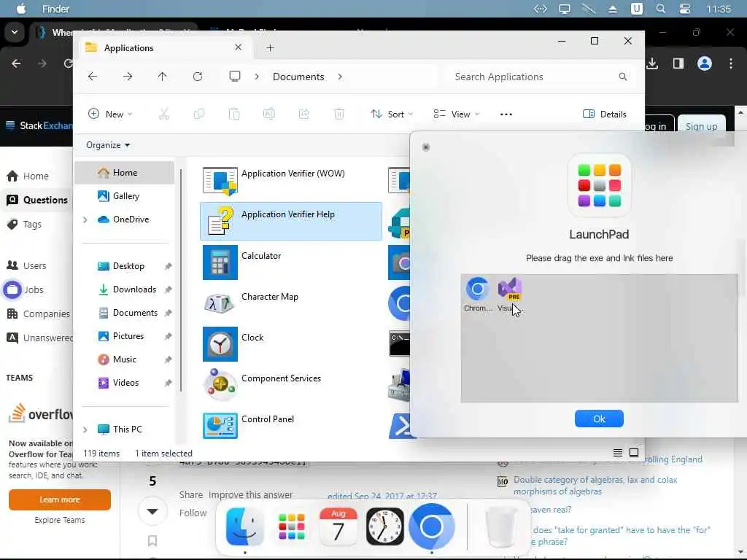Click Questions in Stack Exchange sidebar
The width and height of the screenshot is (747, 560).
tap(37, 200)
